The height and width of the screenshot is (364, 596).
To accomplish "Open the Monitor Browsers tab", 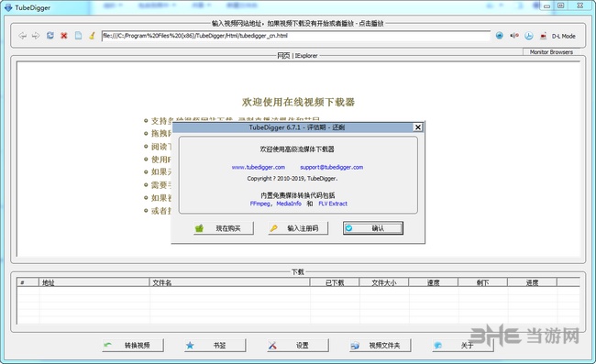I will (x=551, y=52).
